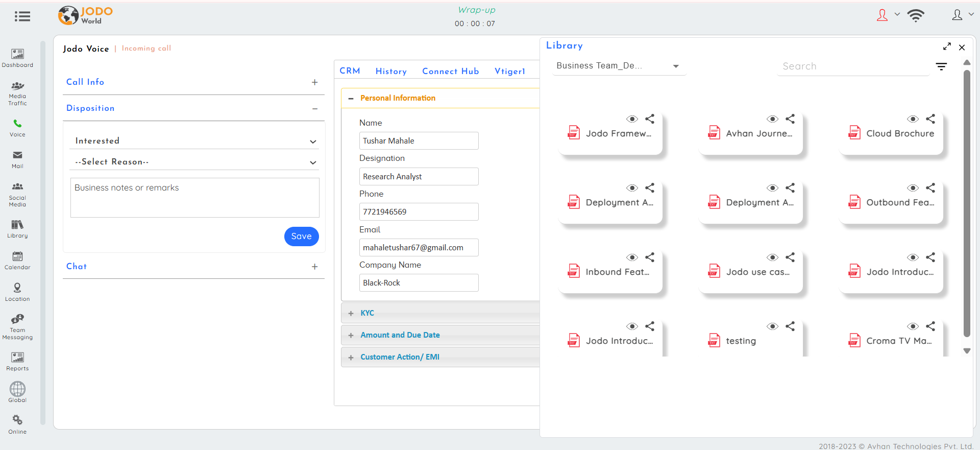Preview the Jodo use case document with eye icon
Viewport: 980px width, 450px height.
click(773, 257)
